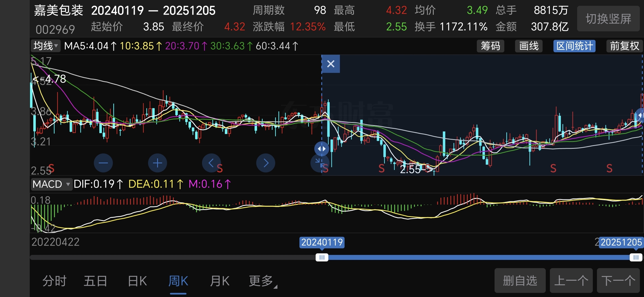Click the right edge range handle icon

click(641, 116)
